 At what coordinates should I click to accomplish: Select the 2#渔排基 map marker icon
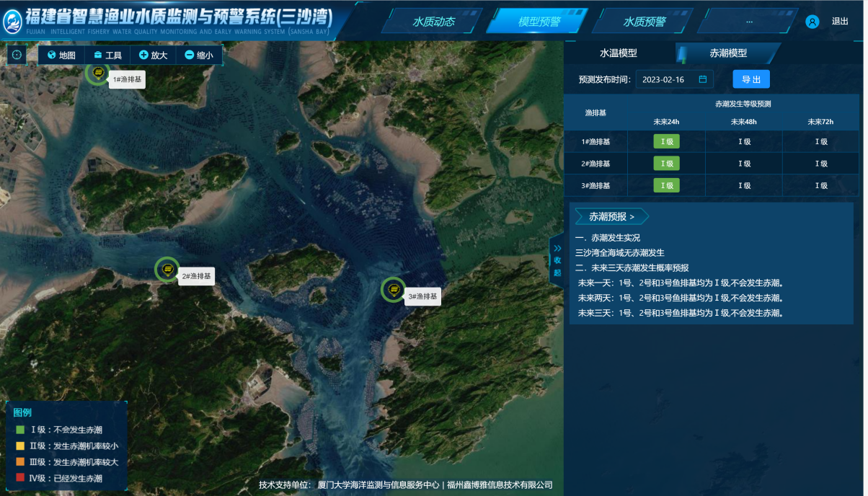click(167, 270)
